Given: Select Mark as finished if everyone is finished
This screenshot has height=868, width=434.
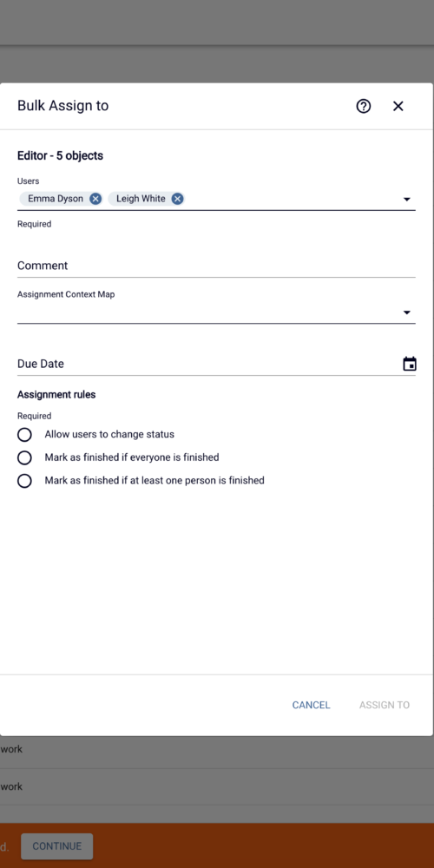Looking at the screenshot, I should pos(24,457).
